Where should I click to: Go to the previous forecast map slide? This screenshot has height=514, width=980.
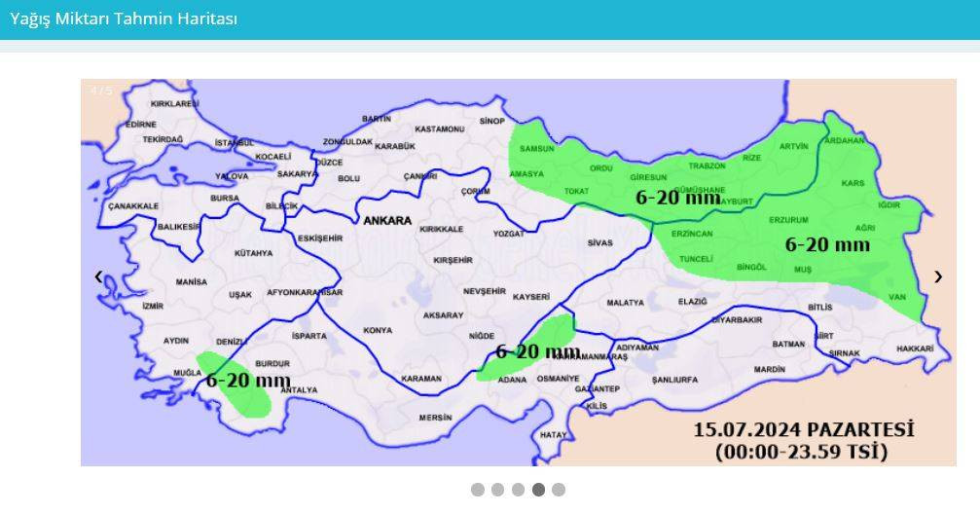[98, 276]
